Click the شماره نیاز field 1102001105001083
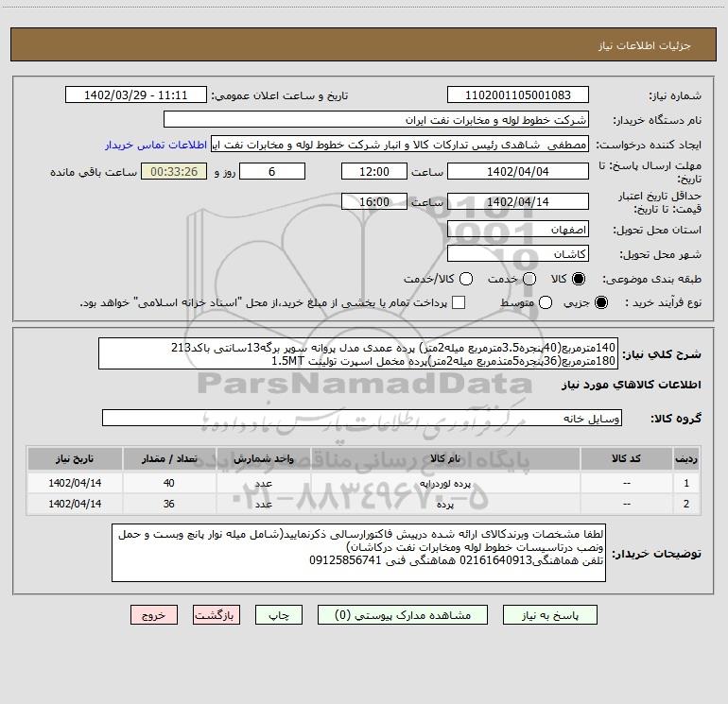728x704 pixels. click(518, 94)
